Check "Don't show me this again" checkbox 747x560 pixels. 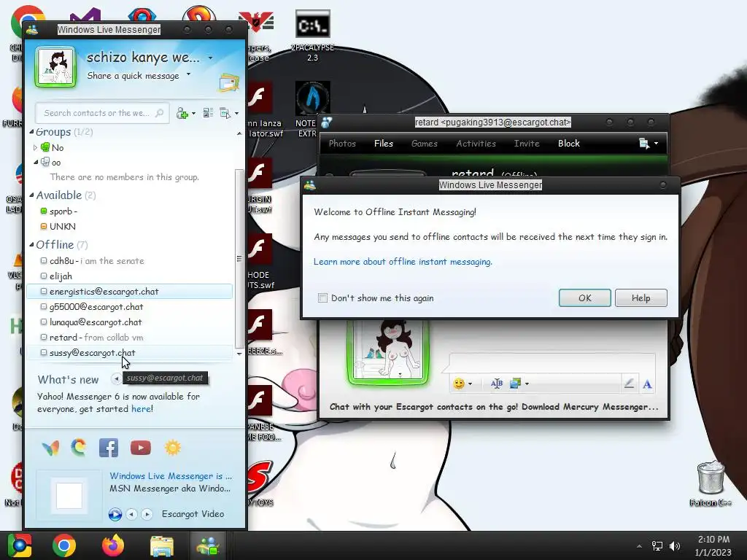click(x=322, y=298)
